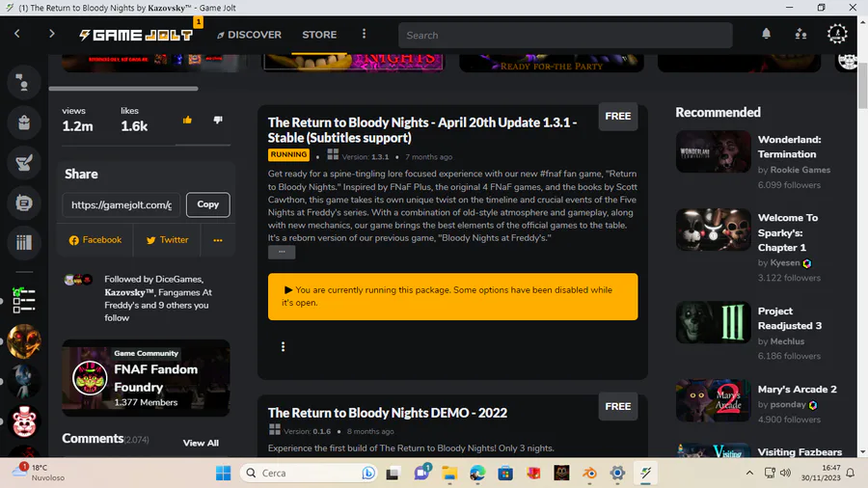The image size is (868, 488).
Task: Open the orange-masked community avatar in sidebar
Action: 24,341
